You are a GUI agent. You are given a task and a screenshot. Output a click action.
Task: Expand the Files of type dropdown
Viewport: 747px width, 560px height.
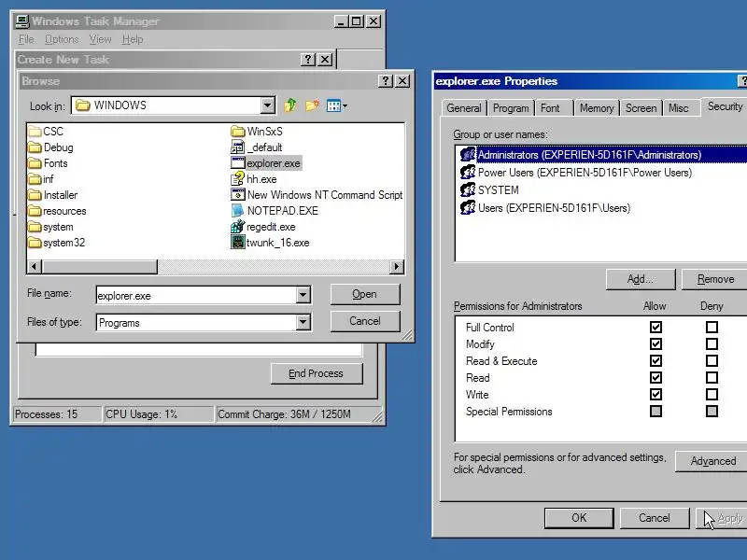click(303, 322)
